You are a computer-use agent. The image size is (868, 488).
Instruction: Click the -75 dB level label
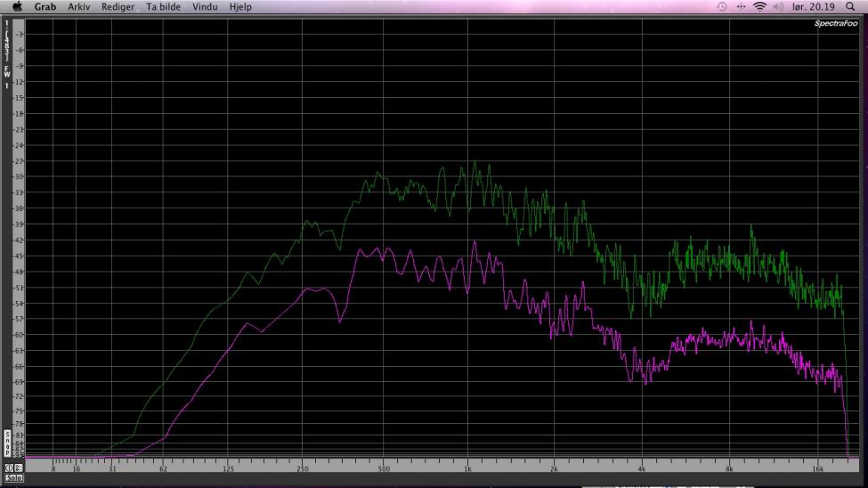(20, 411)
